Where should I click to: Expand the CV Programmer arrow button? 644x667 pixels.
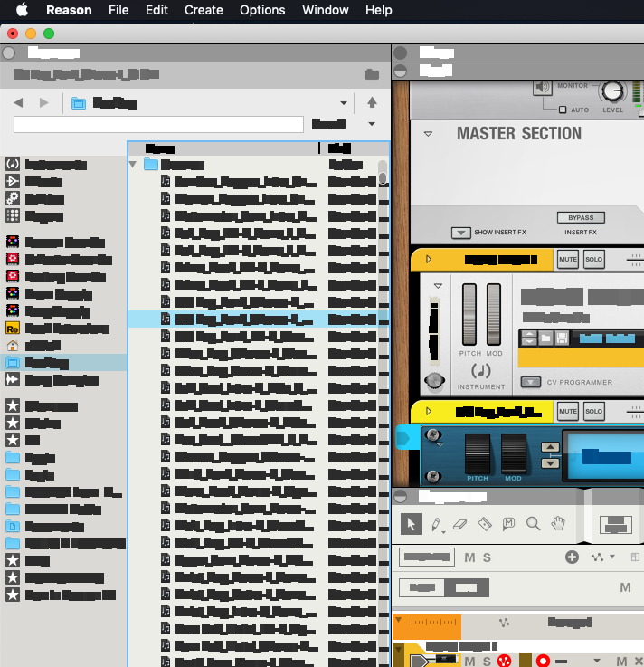(x=531, y=382)
